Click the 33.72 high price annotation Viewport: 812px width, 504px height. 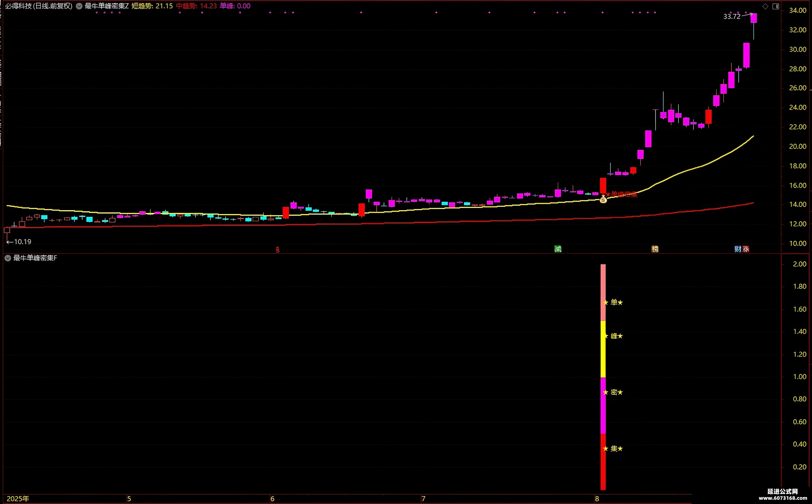coord(732,16)
